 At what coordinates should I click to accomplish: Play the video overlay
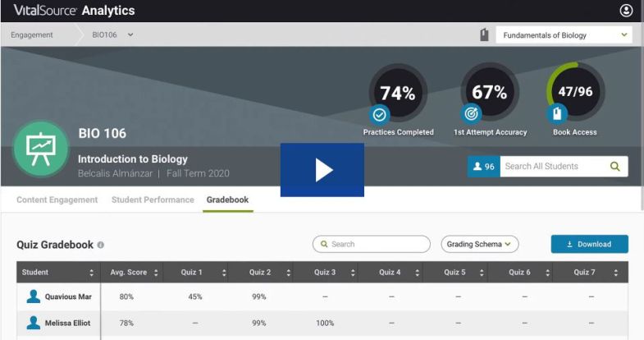(322, 170)
